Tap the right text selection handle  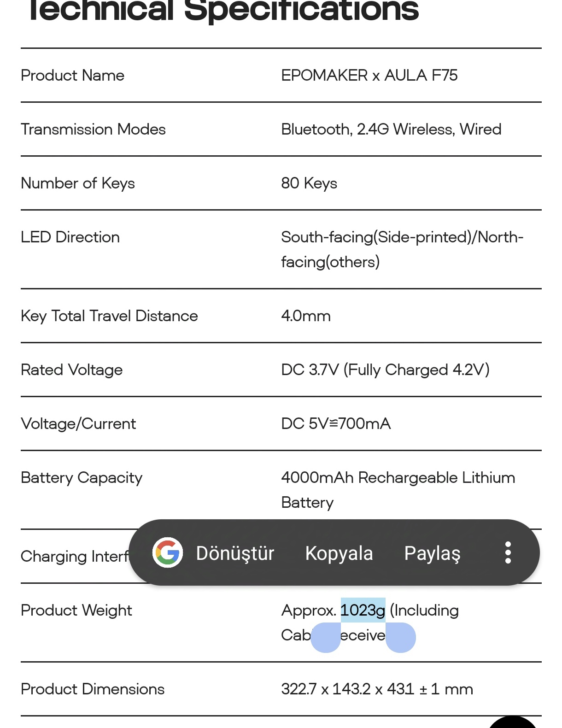click(x=400, y=638)
